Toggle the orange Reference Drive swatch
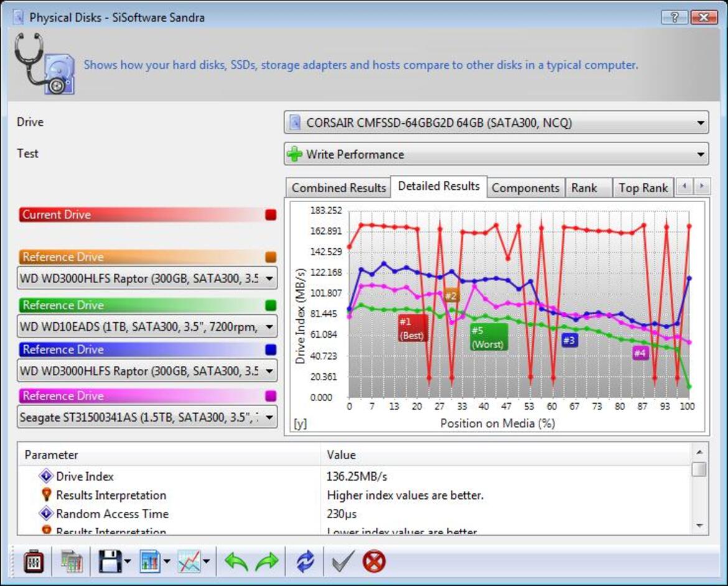 tap(271, 257)
